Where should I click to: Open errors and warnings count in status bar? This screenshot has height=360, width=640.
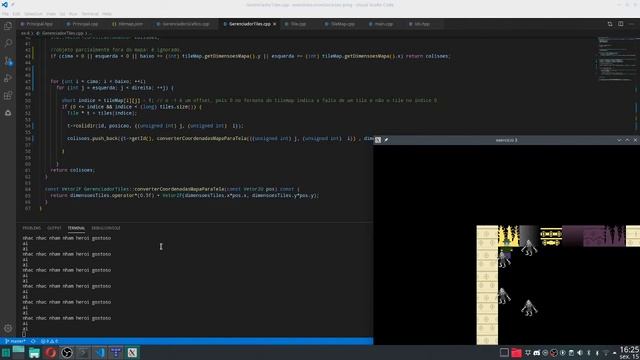49,341
